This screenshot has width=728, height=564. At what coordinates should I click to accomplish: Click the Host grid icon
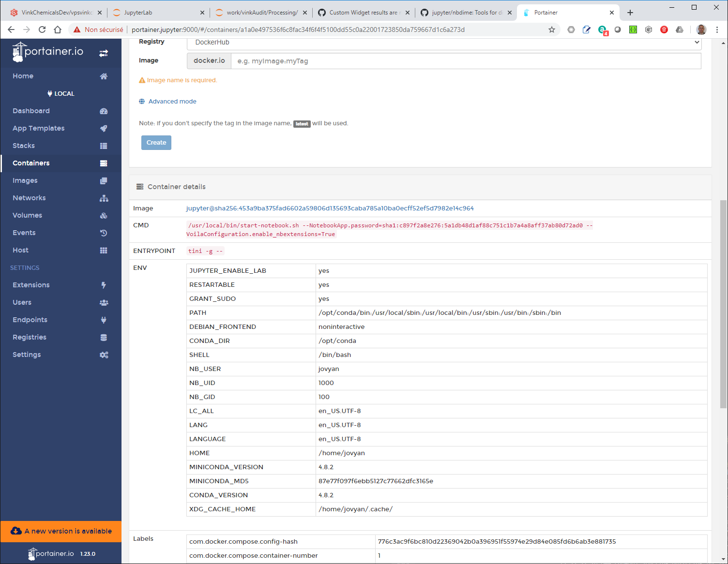[x=104, y=250]
